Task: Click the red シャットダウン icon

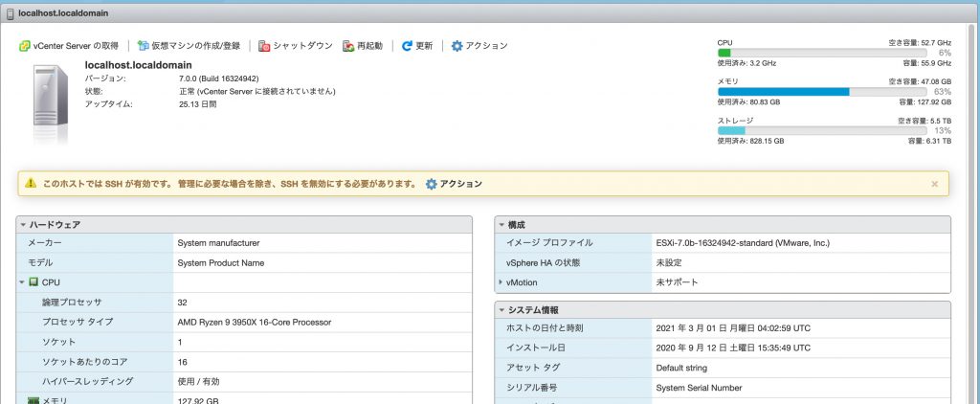Action: (x=263, y=46)
